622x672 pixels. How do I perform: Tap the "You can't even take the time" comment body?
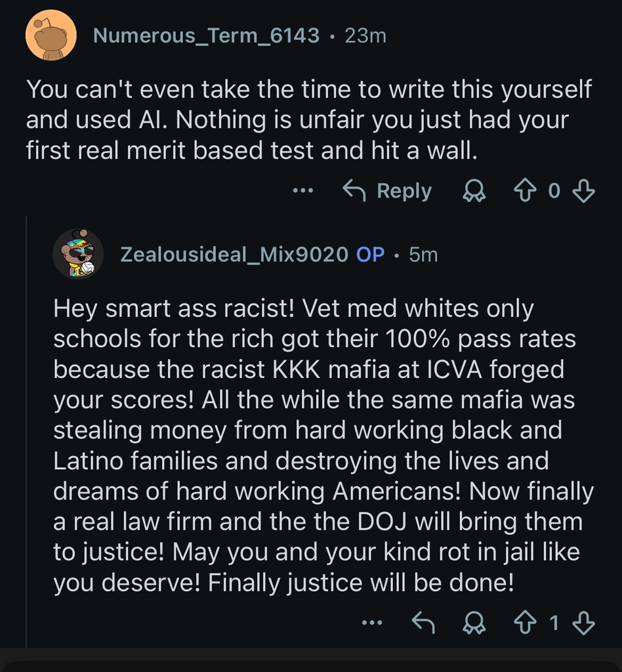click(x=308, y=120)
